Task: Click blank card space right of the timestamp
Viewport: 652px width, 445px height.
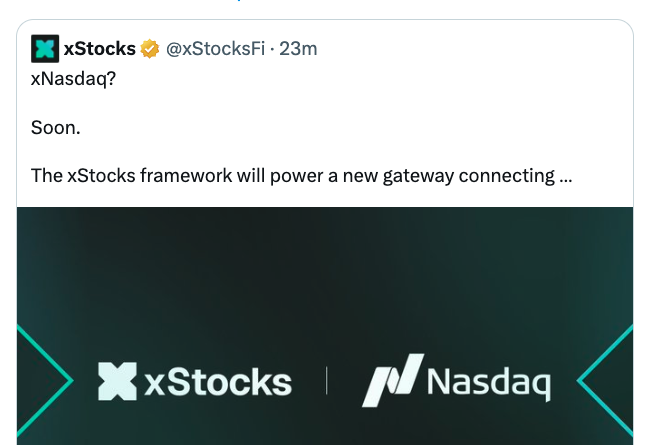Action: (x=470, y=48)
